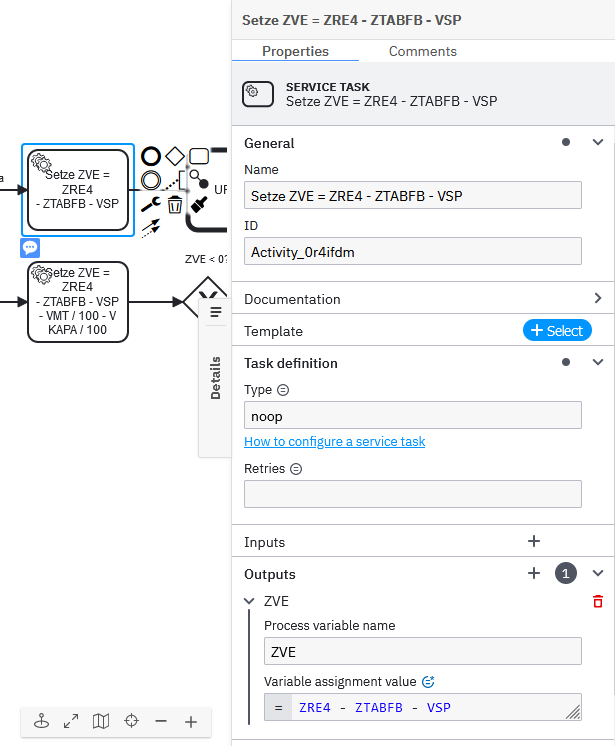
Task: Switch to the Comments tab
Action: click(x=423, y=51)
